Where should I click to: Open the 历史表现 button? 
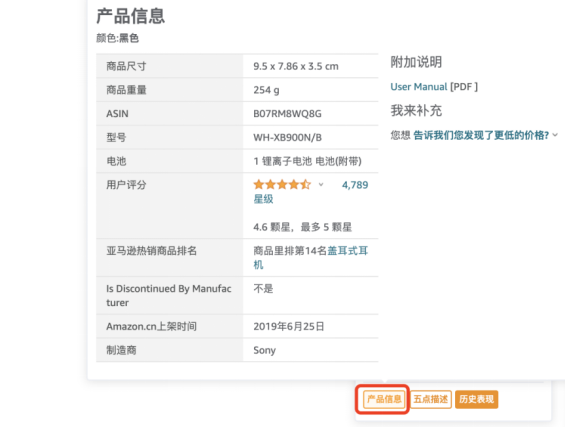click(476, 399)
